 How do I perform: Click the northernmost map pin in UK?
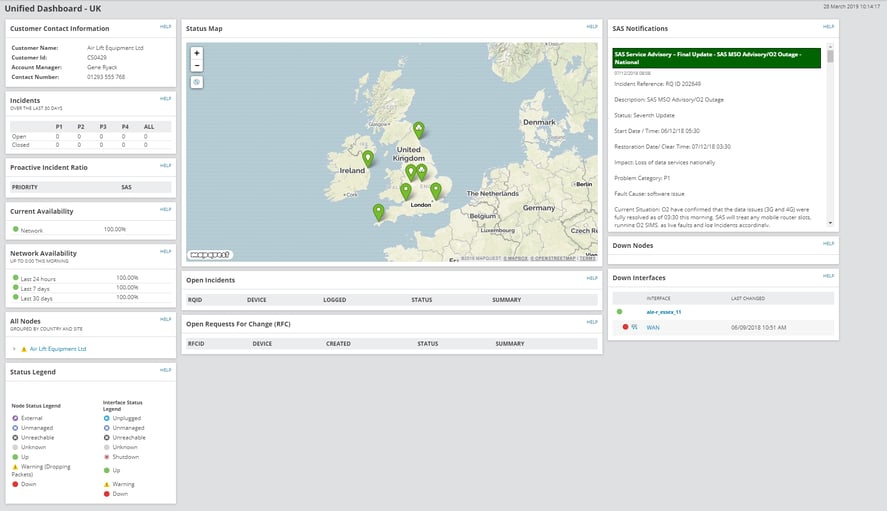point(419,129)
